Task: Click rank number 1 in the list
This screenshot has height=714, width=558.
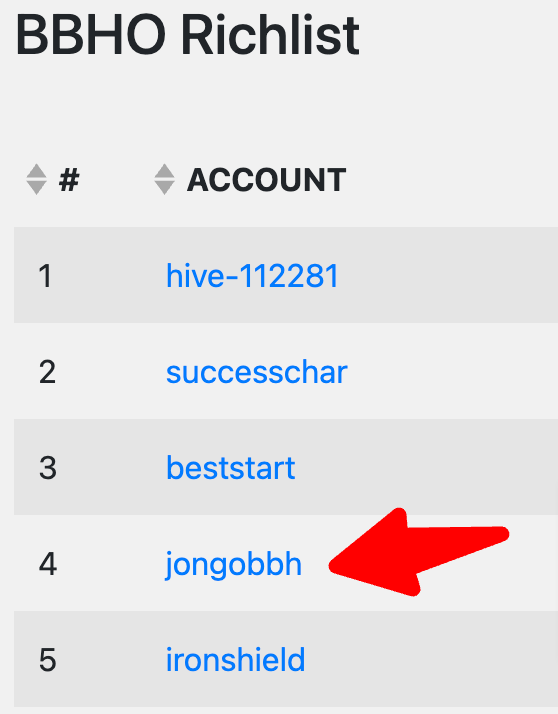Action: (45, 276)
